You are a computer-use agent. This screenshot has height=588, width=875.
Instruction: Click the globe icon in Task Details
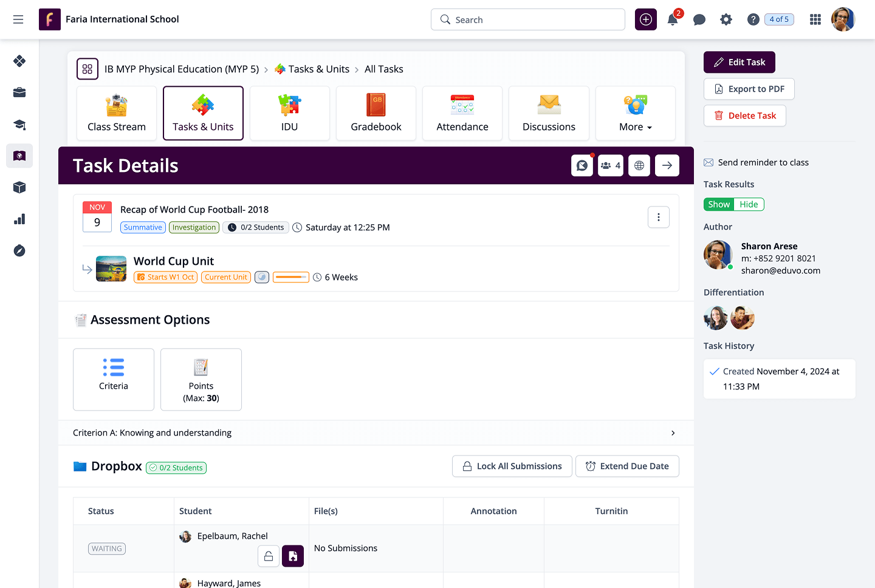click(639, 165)
